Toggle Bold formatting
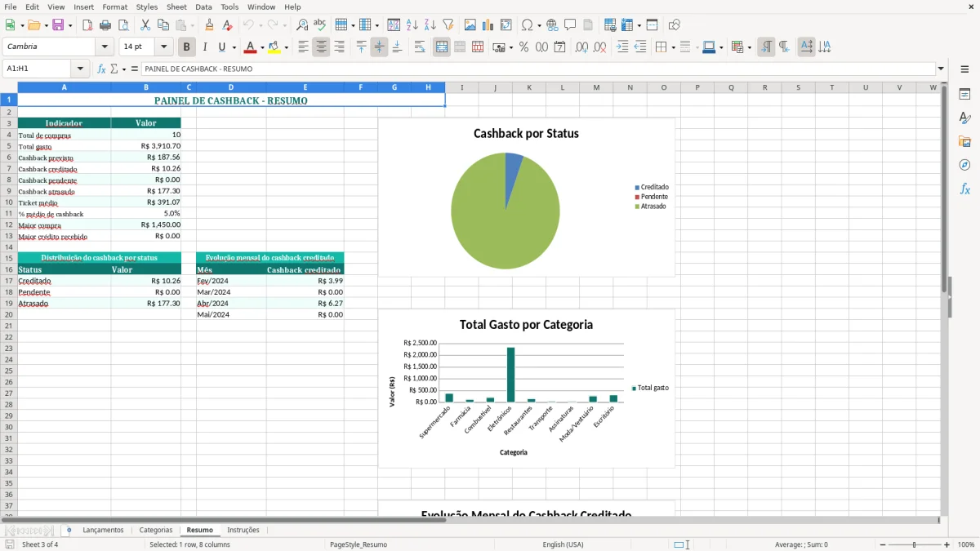The width and height of the screenshot is (980, 551). [x=187, y=47]
